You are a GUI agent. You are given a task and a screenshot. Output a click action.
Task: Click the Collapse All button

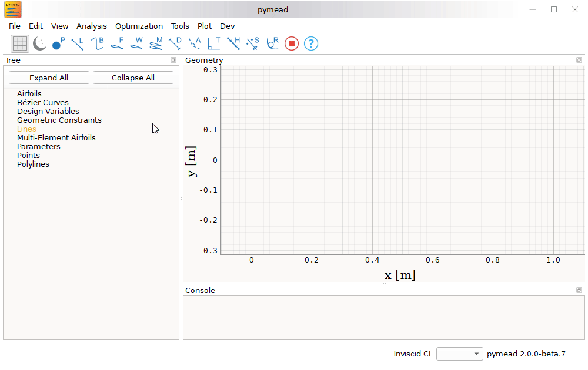133,78
